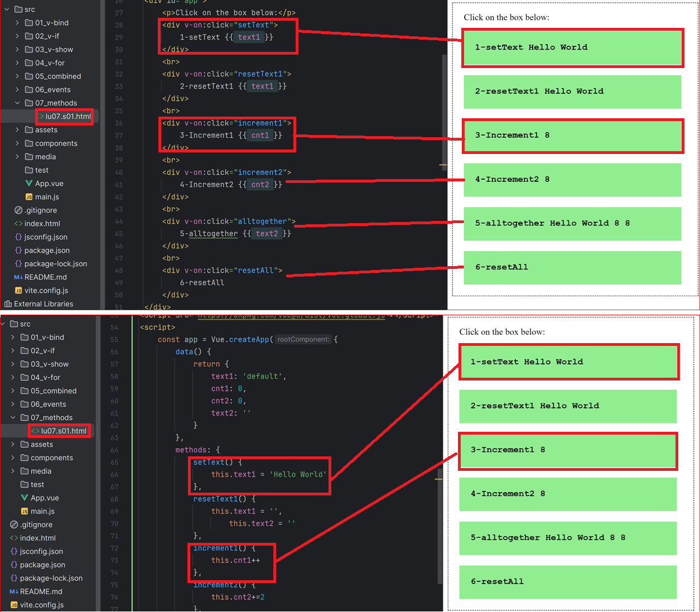700x612 pixels.
Task: Expand the 04_v-for folder in the upper tree
Action: (17, 63)
